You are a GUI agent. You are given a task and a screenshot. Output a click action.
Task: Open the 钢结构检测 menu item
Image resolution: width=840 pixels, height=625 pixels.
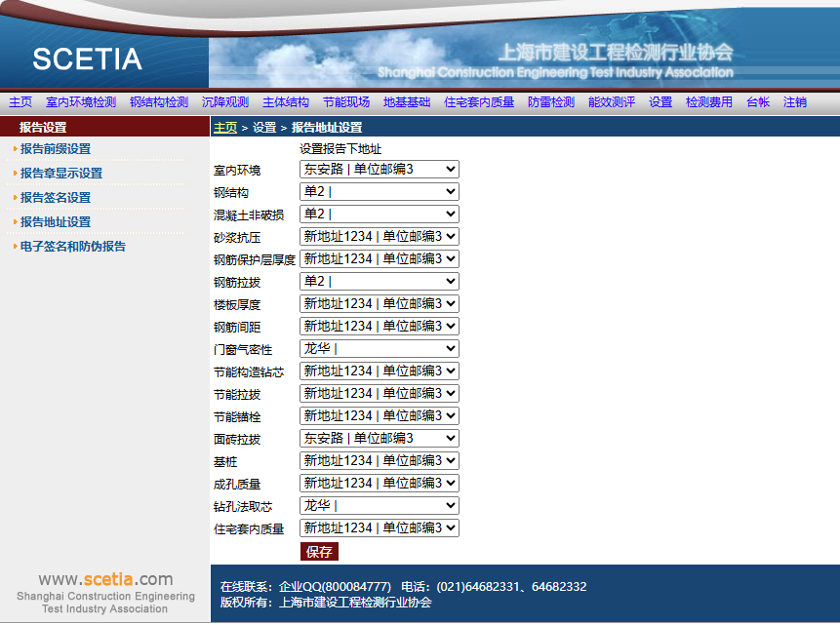pyautogui.click(x=159, y=102)
